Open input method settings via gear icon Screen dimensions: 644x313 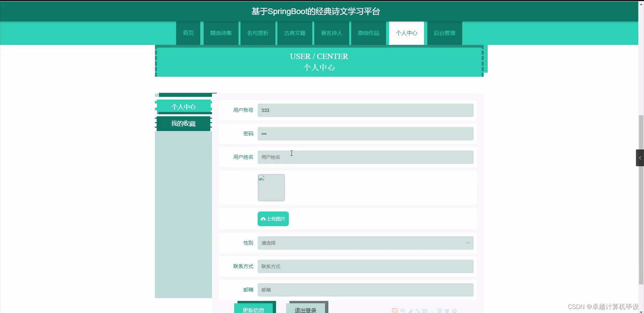tap(455, 311)
